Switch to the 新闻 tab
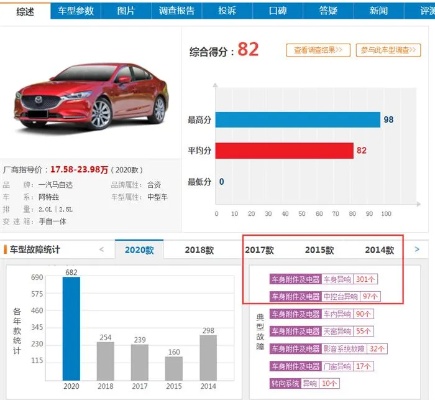The image size is (435, 400). tap(379, 11)
